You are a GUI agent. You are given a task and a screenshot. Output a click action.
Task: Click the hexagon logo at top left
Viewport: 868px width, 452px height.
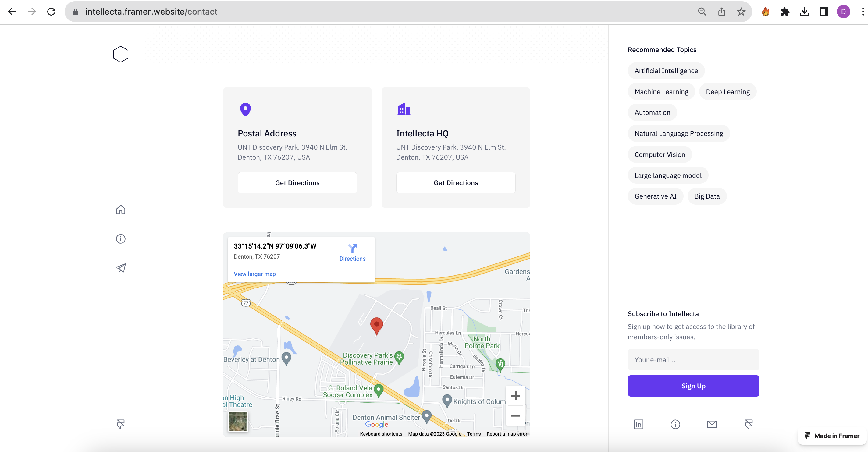(x=121, y=54)
